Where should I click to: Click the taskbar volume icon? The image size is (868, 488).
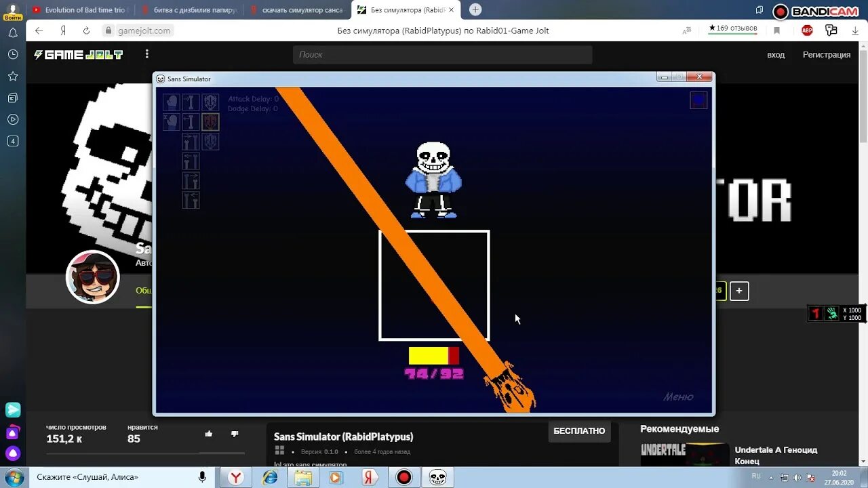tap(797, 477)
